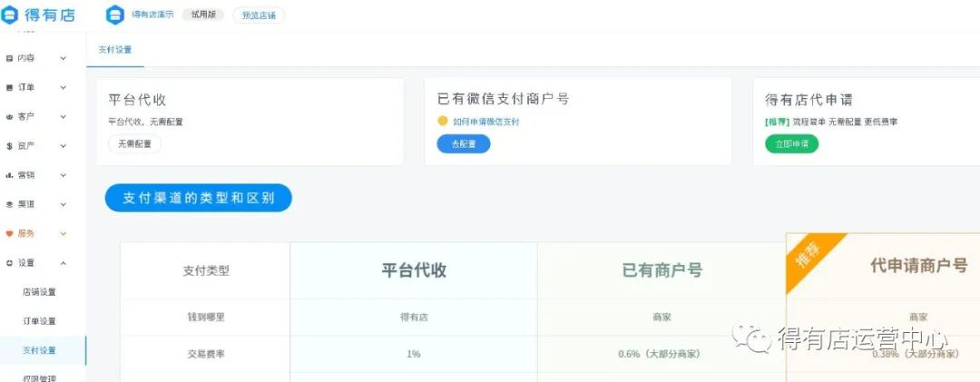Click the 内容 sidebar icon
The height and width of the screenshot is (382, 980).
click(9, 58)
